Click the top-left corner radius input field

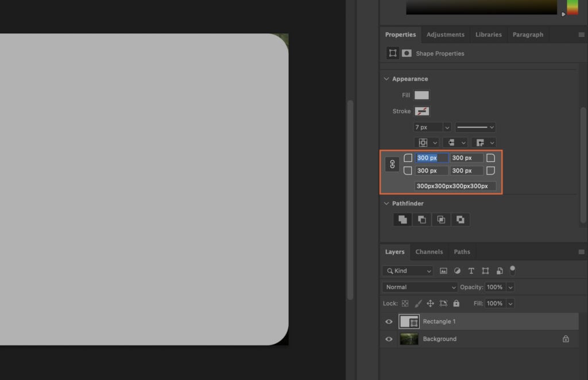pyautogui.click(x=431, y=157)
